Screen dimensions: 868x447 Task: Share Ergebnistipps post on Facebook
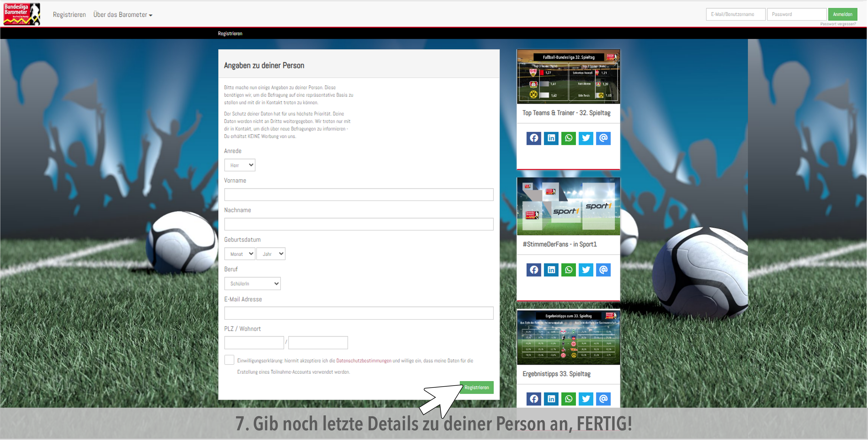534,399
